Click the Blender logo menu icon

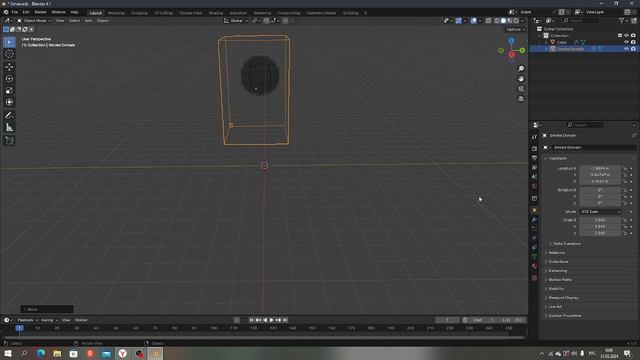click(x=6, y=12)
